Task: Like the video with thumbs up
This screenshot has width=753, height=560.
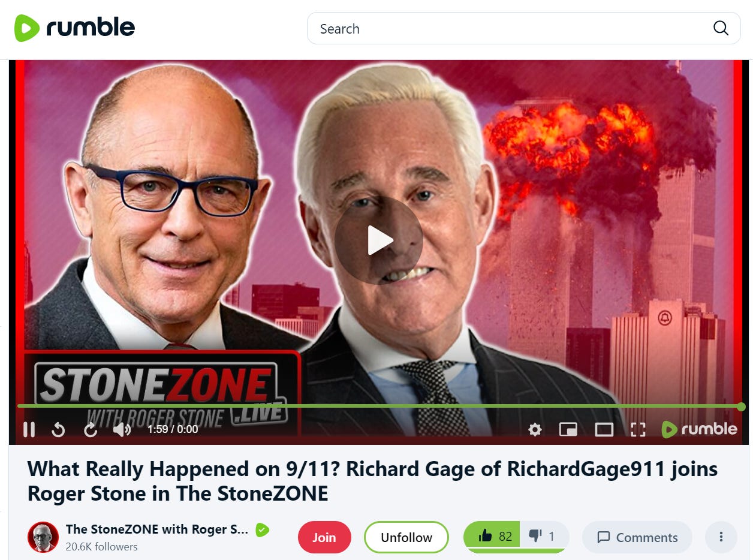Action: click(493, 536)
